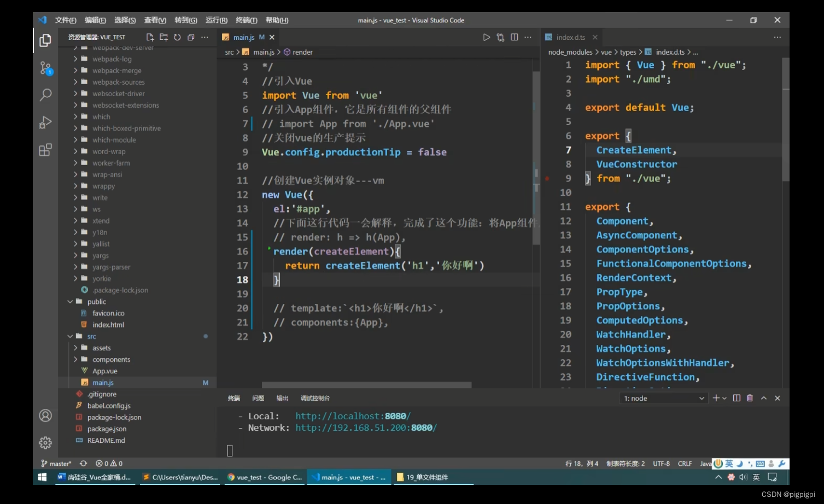Close the index.d.ts tab

[x=595, y=37]
